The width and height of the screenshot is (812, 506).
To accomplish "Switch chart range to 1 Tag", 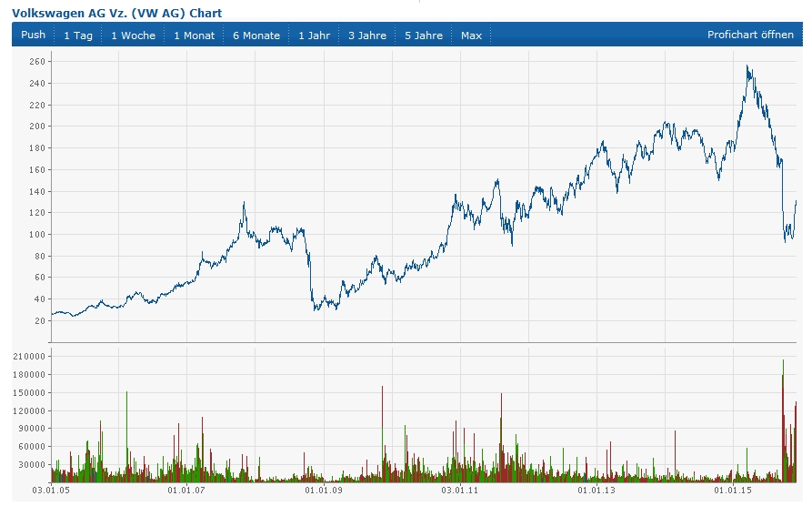I will [x=78, y=35].
